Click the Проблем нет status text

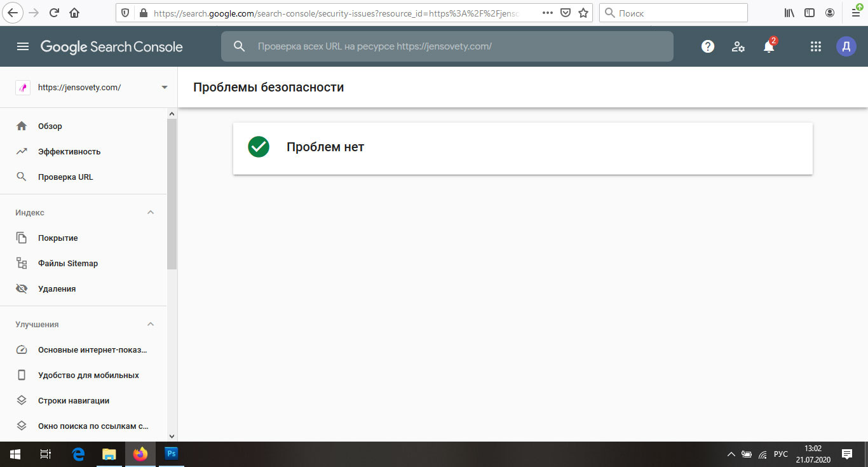325,147
